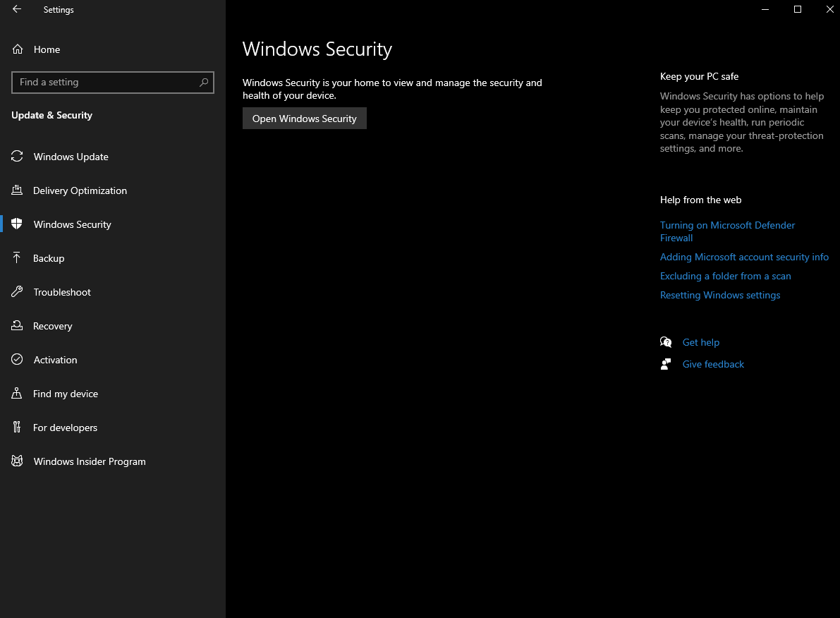Click the For developers tools icon

tap(17, 427)
